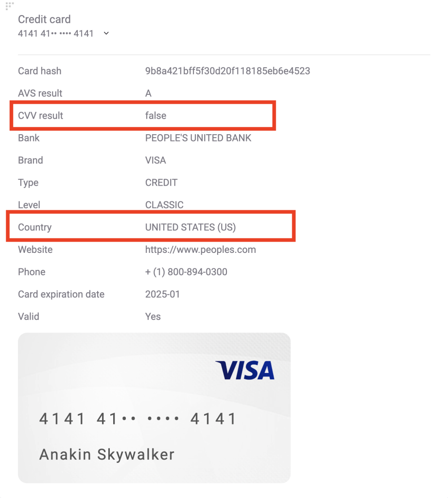
Task: Click the Type value CREDIT
Action: pyautogui.click(x=161, y=183)
